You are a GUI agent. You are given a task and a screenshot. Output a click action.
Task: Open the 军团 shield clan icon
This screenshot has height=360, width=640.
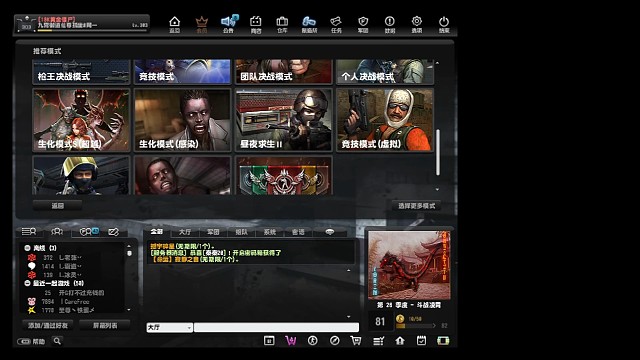pos(363,24)
